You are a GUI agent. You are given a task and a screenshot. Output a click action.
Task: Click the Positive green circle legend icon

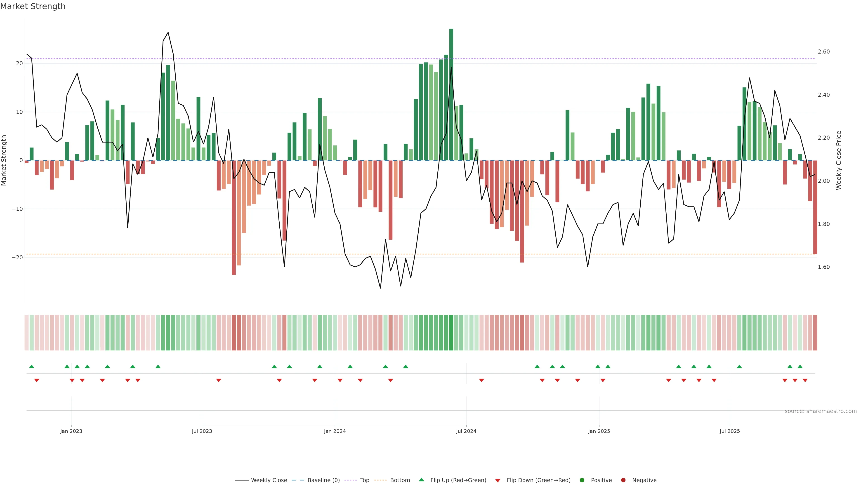582,480
